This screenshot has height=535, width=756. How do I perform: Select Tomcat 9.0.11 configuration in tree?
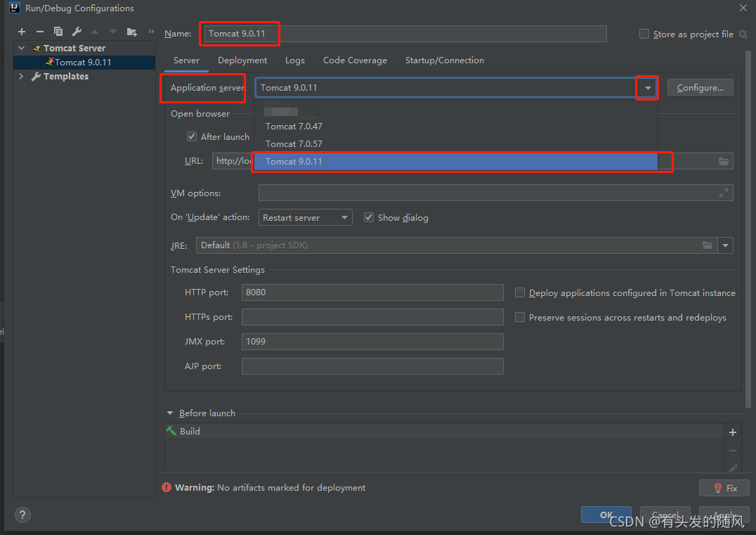pyautogui.click(x=84, y=63)
